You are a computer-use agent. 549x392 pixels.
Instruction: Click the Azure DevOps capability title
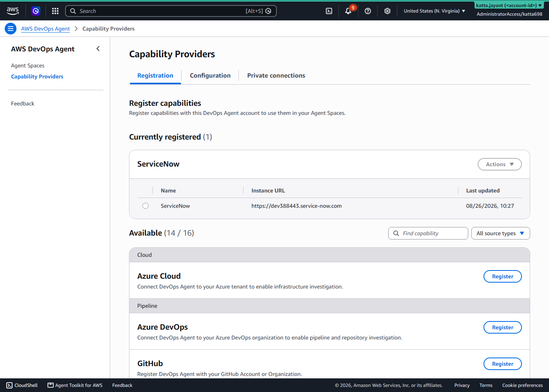click(x=162, y=327)
